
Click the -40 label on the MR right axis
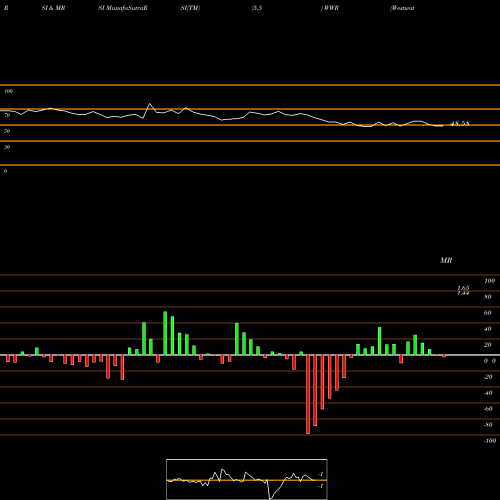488,393
